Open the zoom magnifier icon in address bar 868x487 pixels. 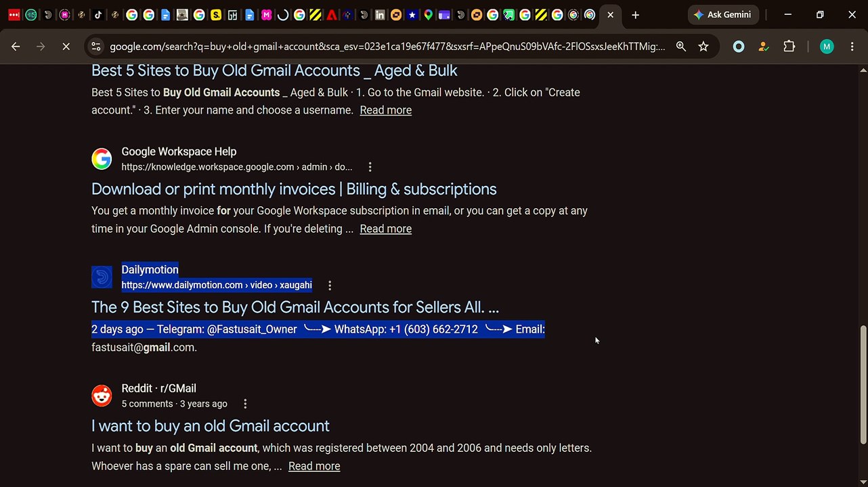[x=681, y=47]
